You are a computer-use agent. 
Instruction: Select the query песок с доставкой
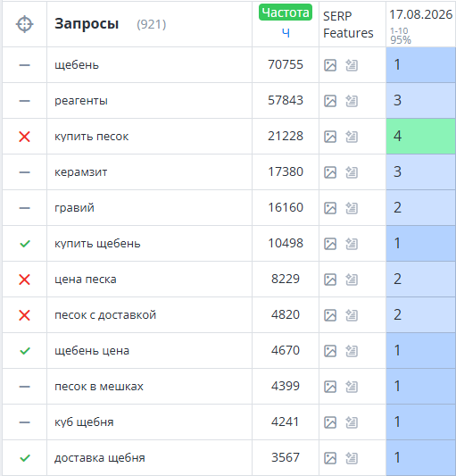pos(105,315)
